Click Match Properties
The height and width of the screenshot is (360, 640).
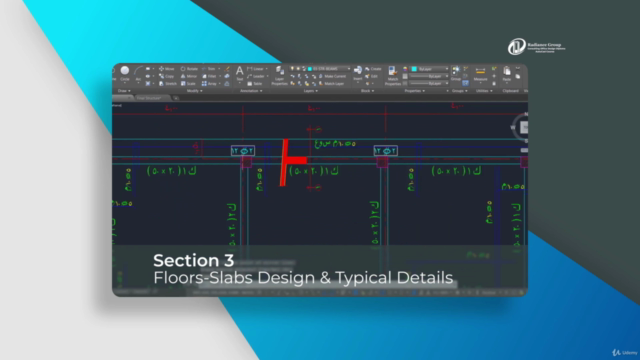coord(393,76)
